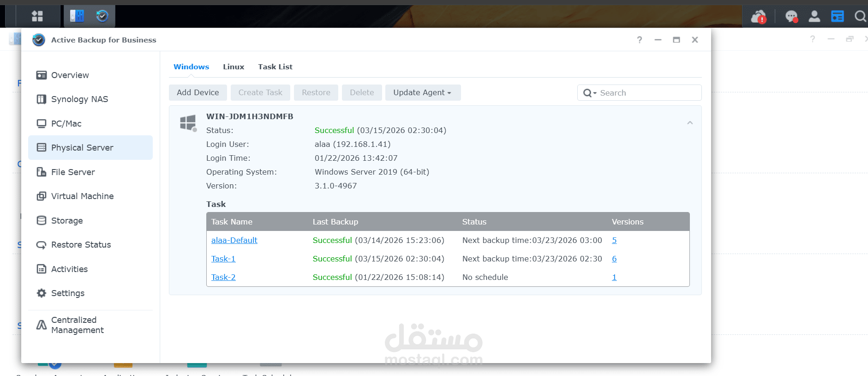Open help in the background window

(813, 39)
